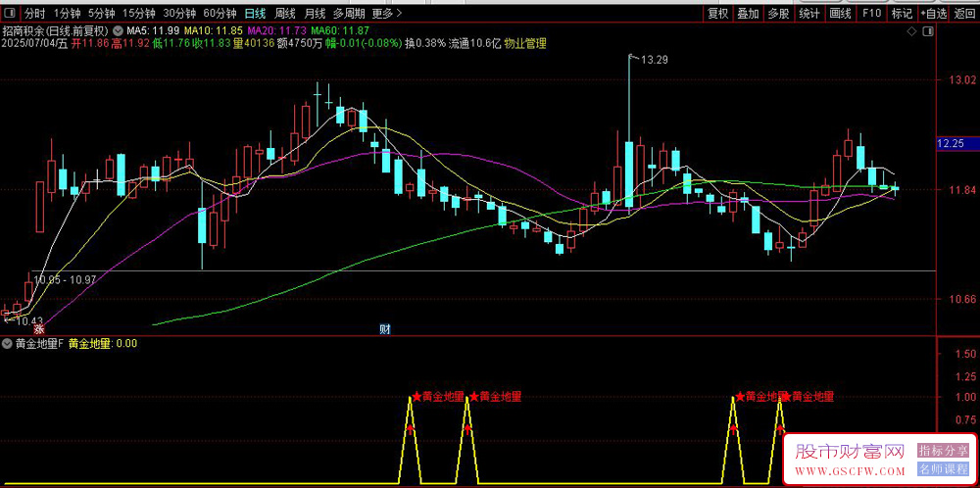The image size is (980, 488).
Task: Click the 复权 adjustment button
Action: pyautogui.click(x=717, y=13)
